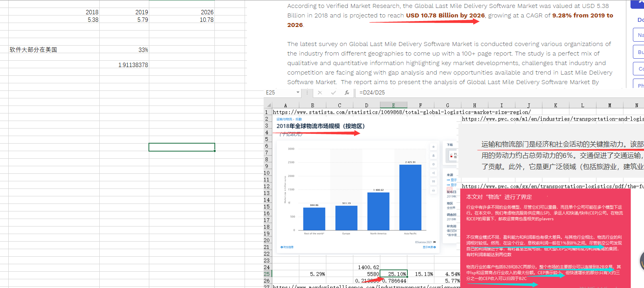644x288 pixels.
Task: Select the cell containing 33%
Action: pos(124,50)
